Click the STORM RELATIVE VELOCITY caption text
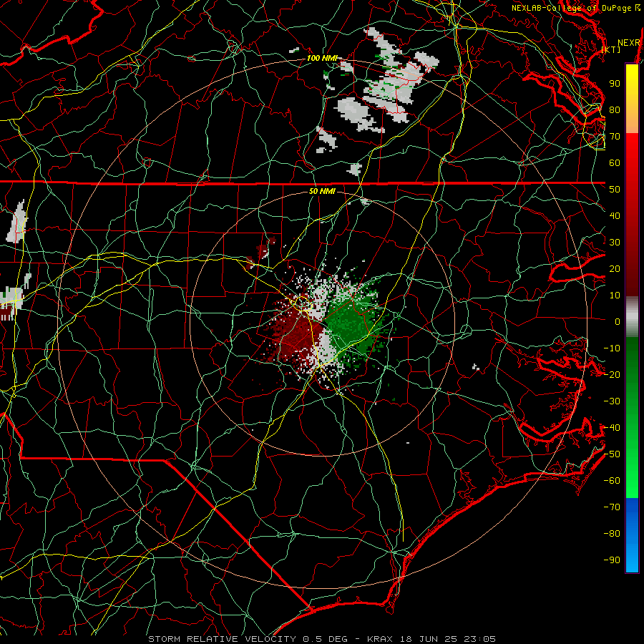The image size is (644, 644). coord(221,639)
